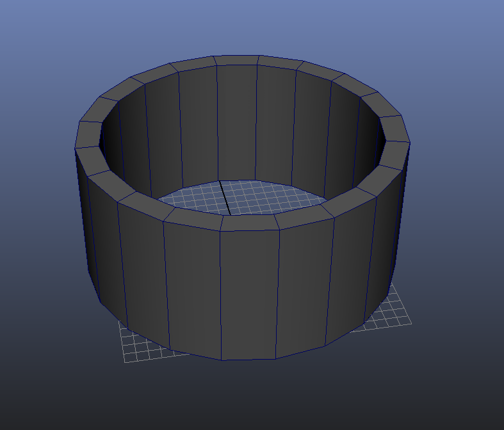Click the front center top rim face
Viewport: 504px width, 430px height.
pos(250,222)
